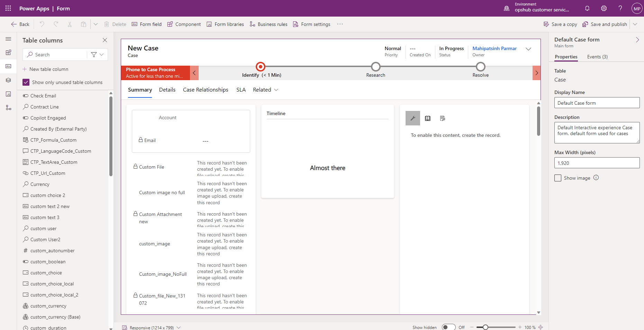This screenshot has height=330, width=644.
Task: Toggle the Show hidden switch
Action: [x=448, y=327]
